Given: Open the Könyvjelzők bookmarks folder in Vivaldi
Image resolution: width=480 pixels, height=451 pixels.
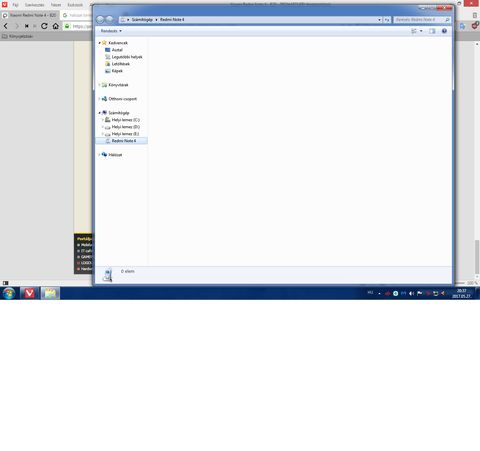Looking at the screenshot, I should [18, 36].
